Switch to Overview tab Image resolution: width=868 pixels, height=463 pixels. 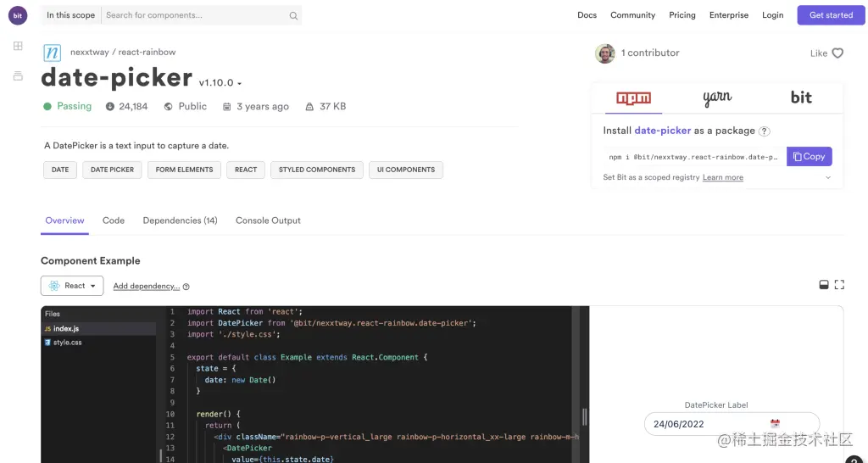tap(64, 220)
